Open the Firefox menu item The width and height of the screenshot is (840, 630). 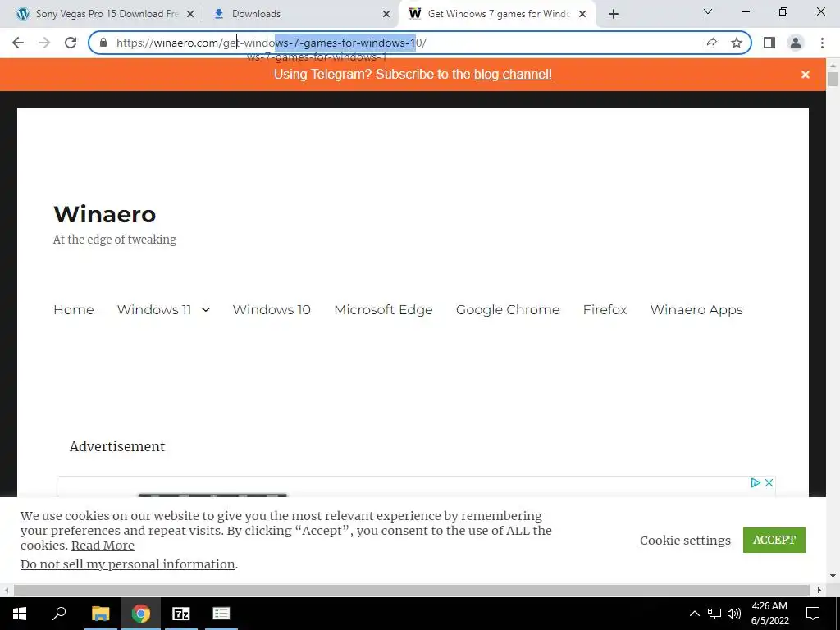click(605, 309)
